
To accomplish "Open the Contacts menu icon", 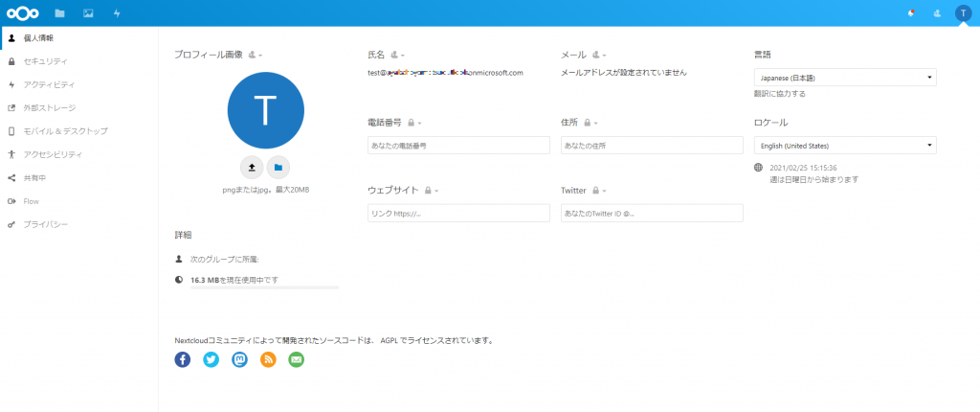I will point(937,13).
